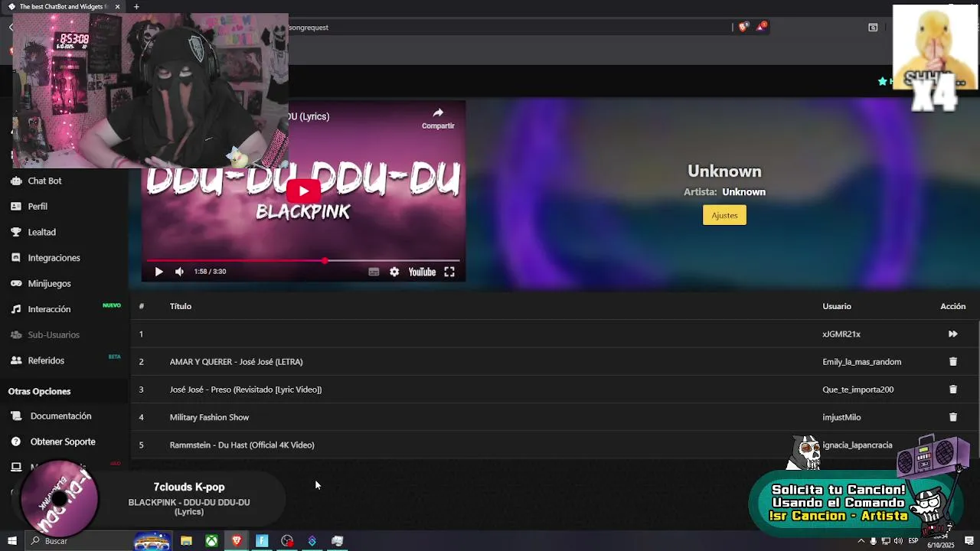980x551 pixels.
Task: Click the browser address bar
Action: [505, 28]
